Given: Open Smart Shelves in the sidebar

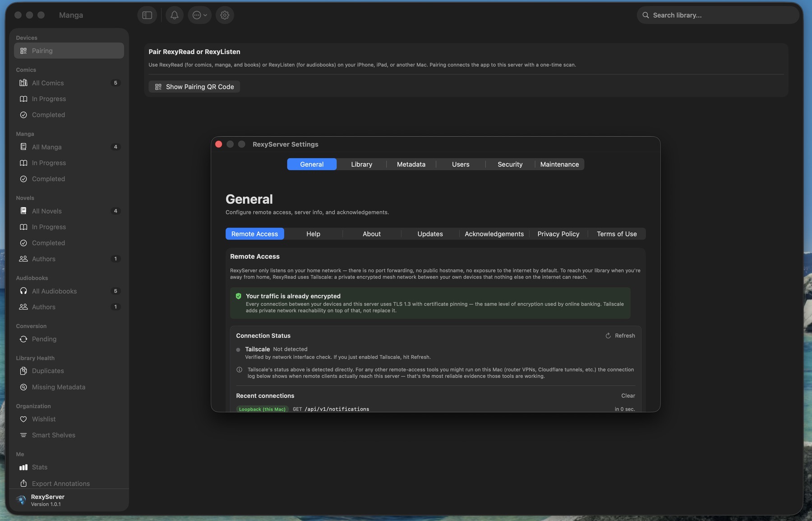Looking at the screenshot, I should tap(69, 435).
